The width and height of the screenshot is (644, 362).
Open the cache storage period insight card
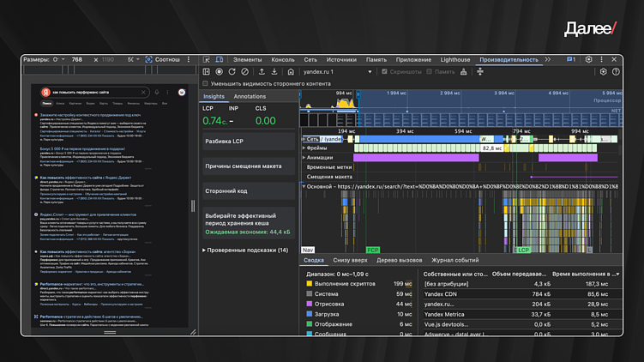249,224
